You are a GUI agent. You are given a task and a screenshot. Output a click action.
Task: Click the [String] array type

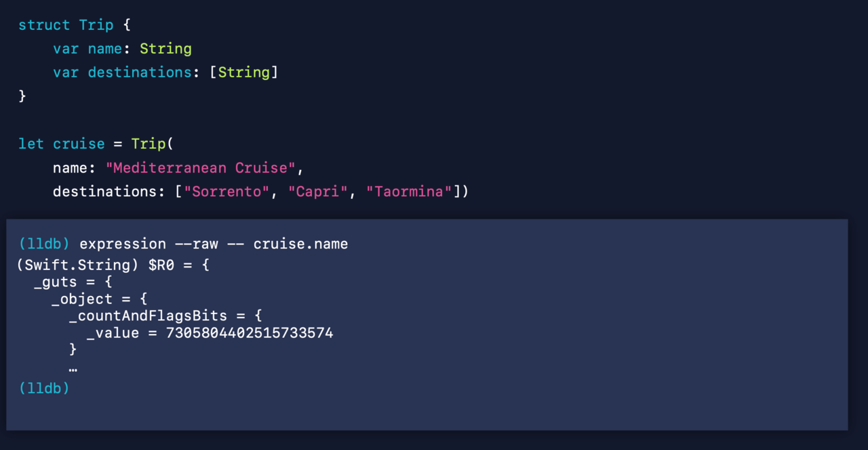coord(243,73)
